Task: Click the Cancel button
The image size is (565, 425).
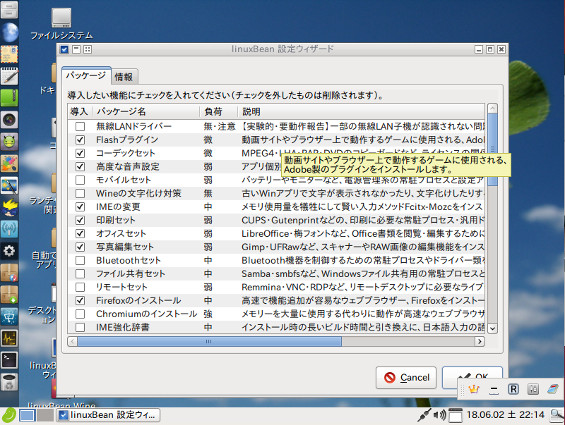Action: coord(406,377)
